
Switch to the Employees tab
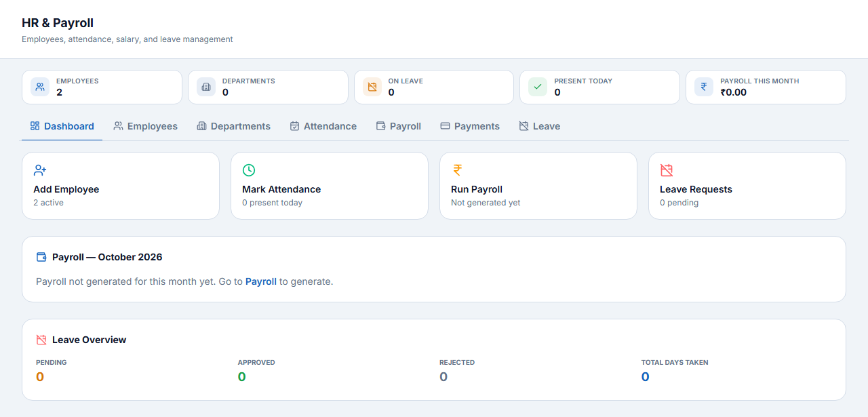point(146,126)
